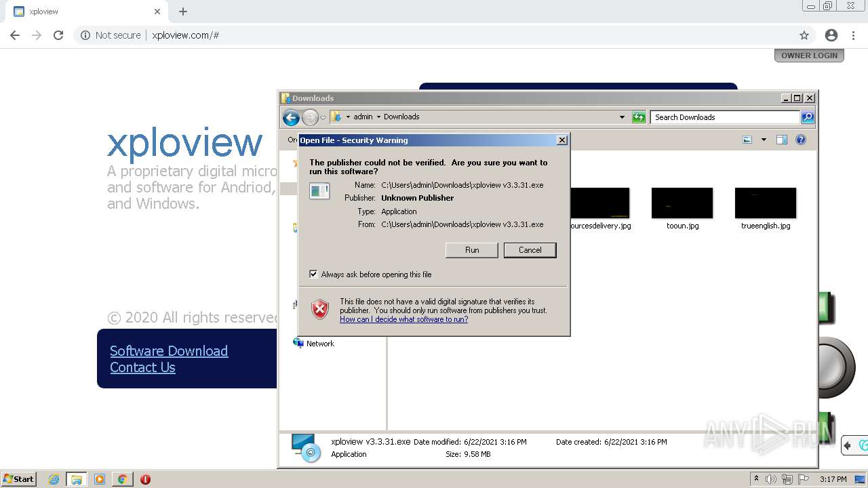Click the Chrome back button
This screenshot has width=868, height=488.
(x=15, y=35)
